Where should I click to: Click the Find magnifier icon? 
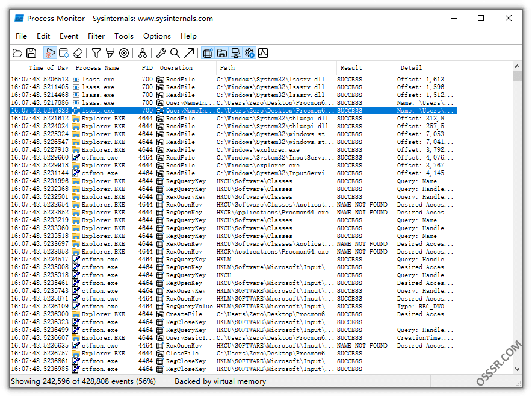pos(175,53)
